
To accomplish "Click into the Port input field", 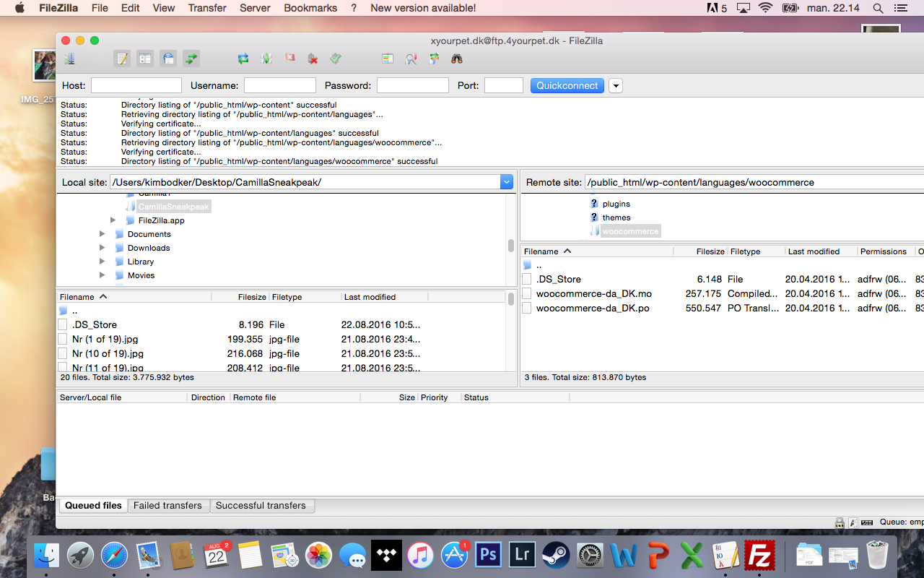I will 504,85.
